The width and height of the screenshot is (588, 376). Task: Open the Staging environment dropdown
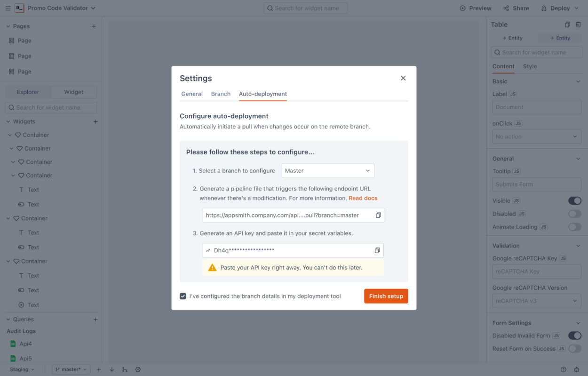click(22, 369)
